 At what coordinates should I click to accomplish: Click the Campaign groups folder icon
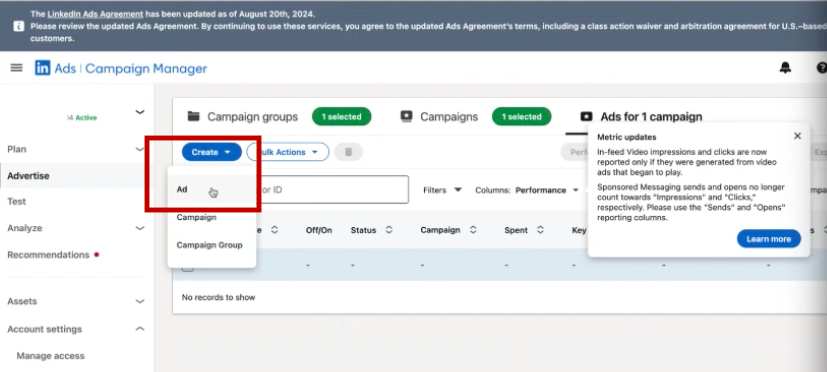(194, 117)
